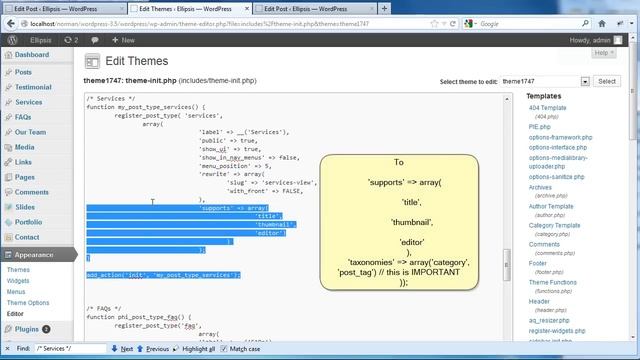
Task: Click the code editor scroll up arrow
Action: pyautogui.click(x=507, y=99)
